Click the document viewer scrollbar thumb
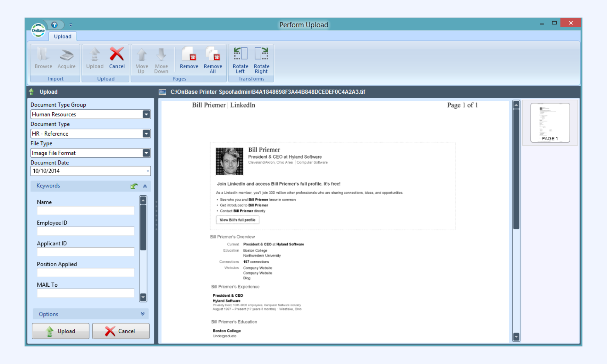Screen dimensions: 607x364 [516, 169]
